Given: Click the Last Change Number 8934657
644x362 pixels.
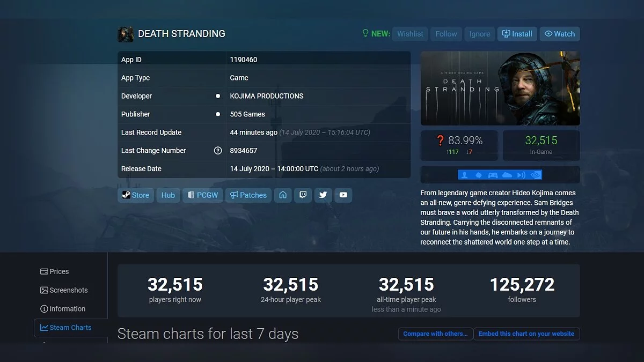Looking at the screenshot, I should pos(244,151).
